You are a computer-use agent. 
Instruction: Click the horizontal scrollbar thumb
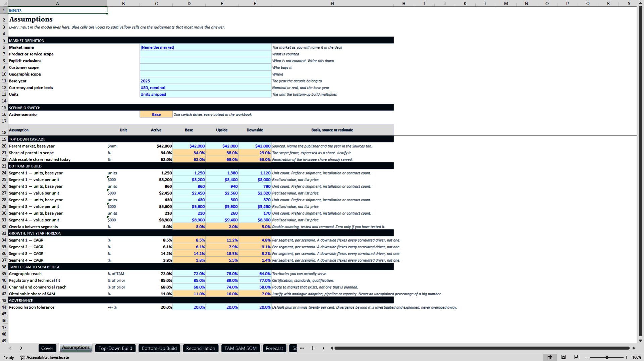coord(482,348)
